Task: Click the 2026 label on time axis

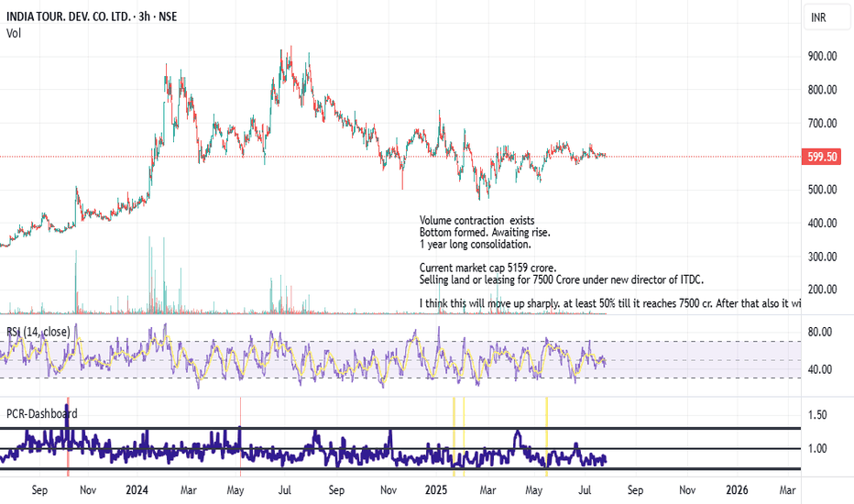Action: click(x=737, y=490)
